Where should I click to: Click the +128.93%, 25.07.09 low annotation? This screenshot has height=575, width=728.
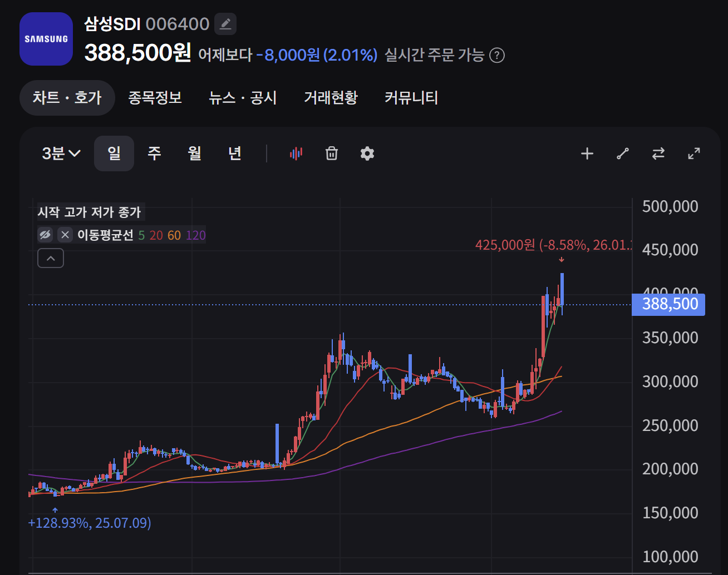coord(90,523)
